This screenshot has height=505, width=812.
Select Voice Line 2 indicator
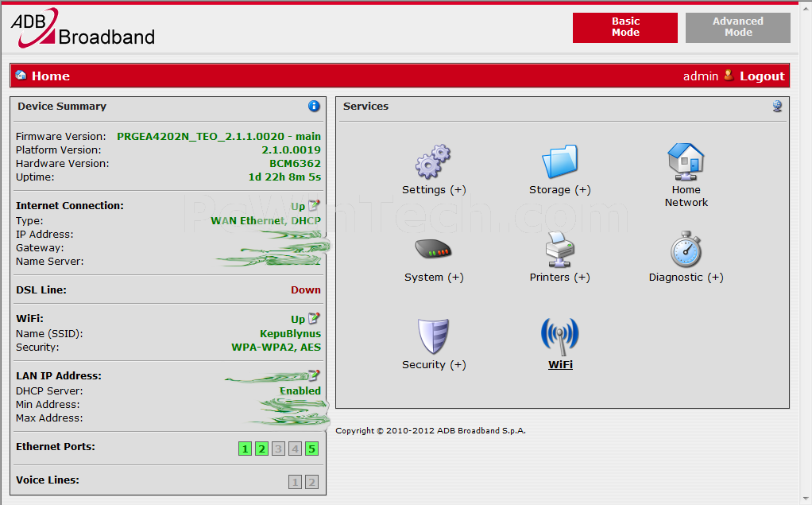311,482
